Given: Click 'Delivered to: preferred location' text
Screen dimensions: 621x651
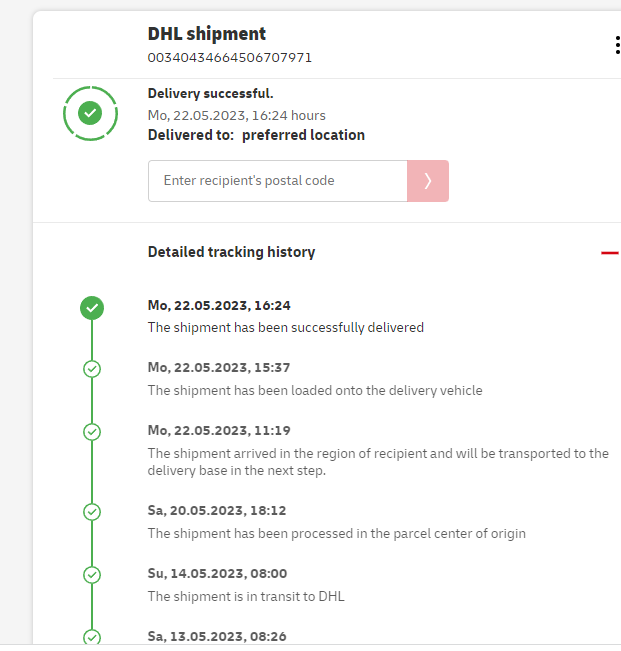Looking at the screenshot, I should (256, 135).
